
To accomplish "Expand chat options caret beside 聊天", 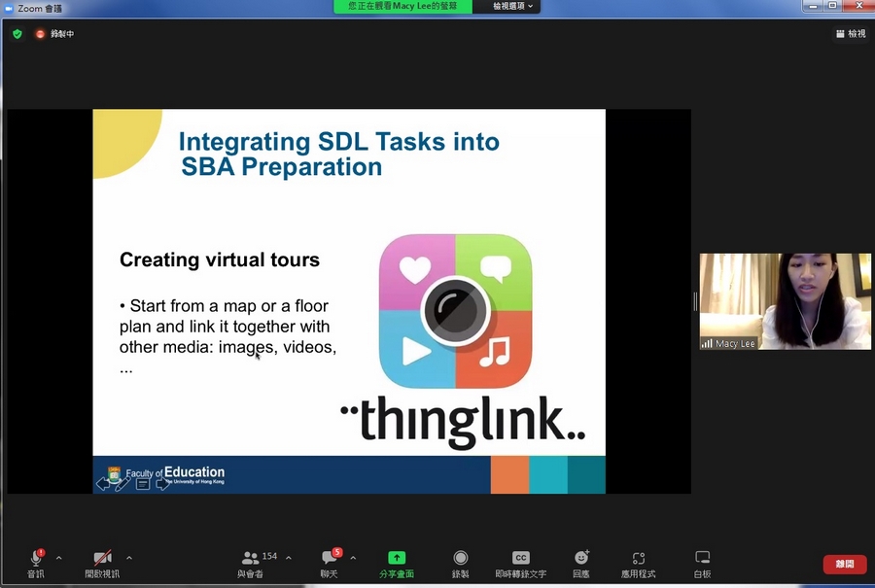I will click(x=353, y=557).
